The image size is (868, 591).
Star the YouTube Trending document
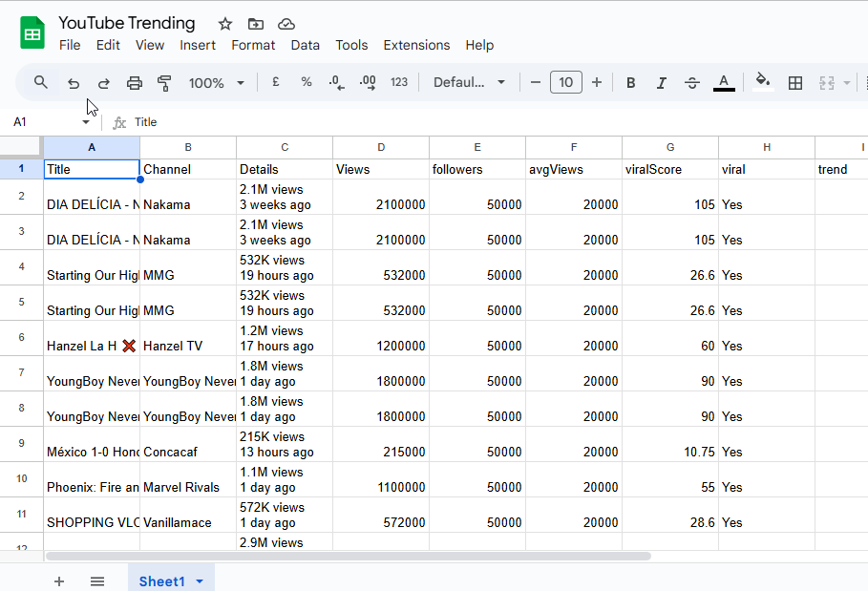coord(224,24)
